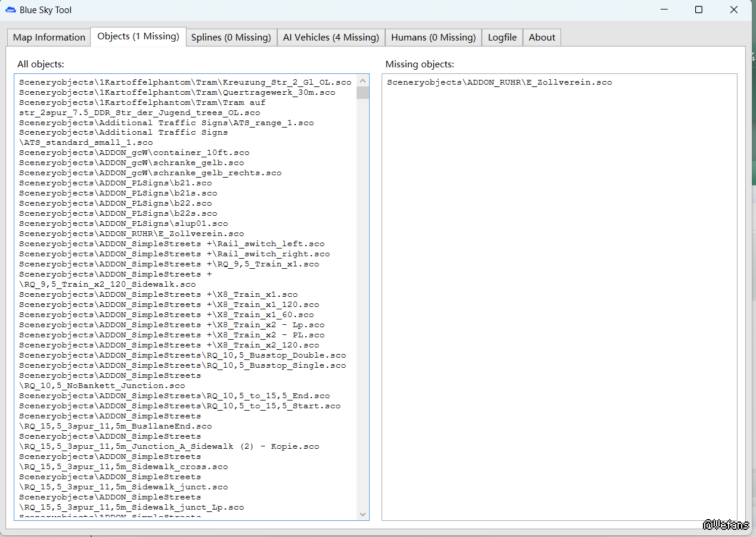Open the Splines (0 Missing) tab
Screen dimensions: 756x537
231,38
